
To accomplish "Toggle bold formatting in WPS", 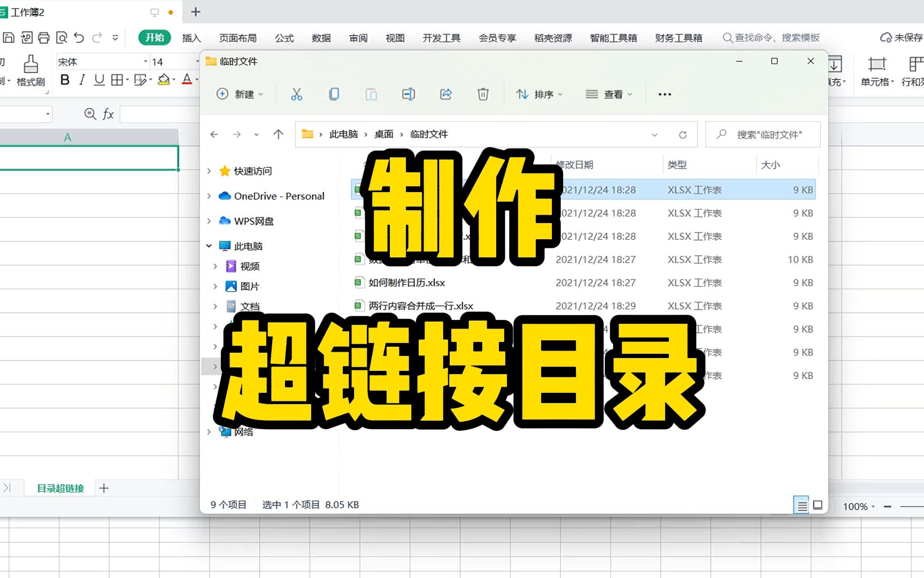I will tap(65, 80).
